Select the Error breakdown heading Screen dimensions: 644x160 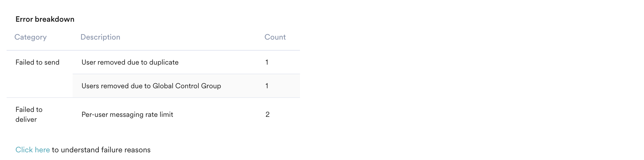pos(45,19)
